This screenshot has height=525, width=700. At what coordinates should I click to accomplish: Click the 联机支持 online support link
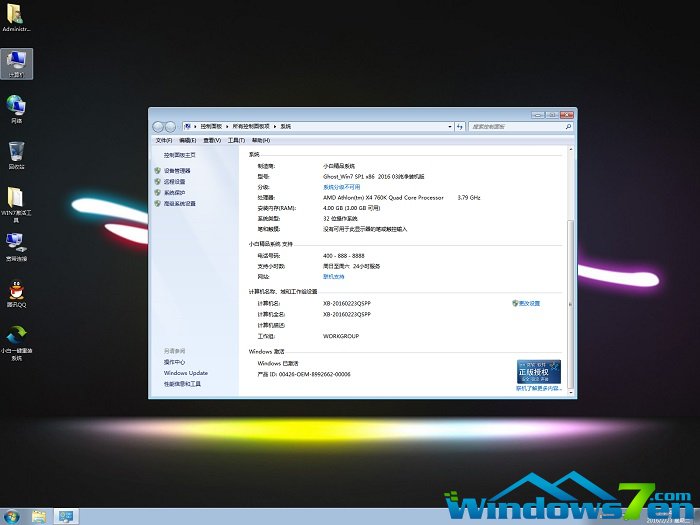[333, 277]
